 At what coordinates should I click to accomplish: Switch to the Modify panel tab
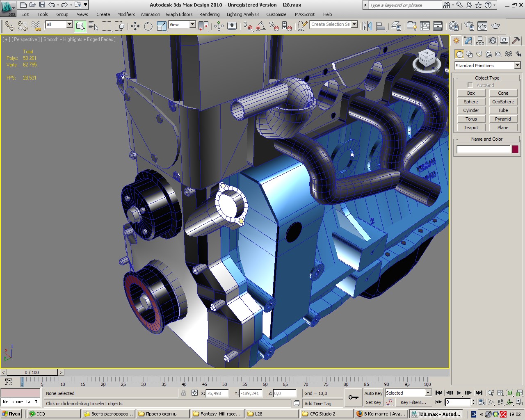468,41
